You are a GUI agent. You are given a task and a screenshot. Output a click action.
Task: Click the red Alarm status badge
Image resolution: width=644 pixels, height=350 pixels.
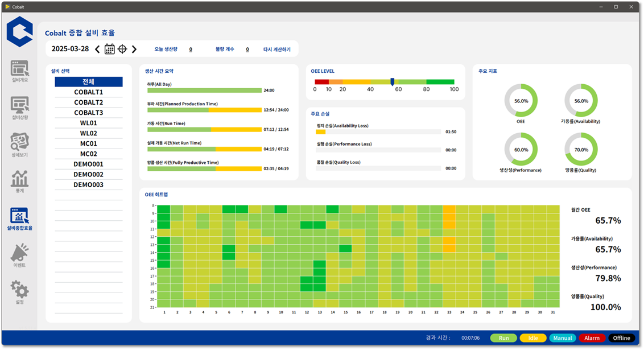coord(592,338)
